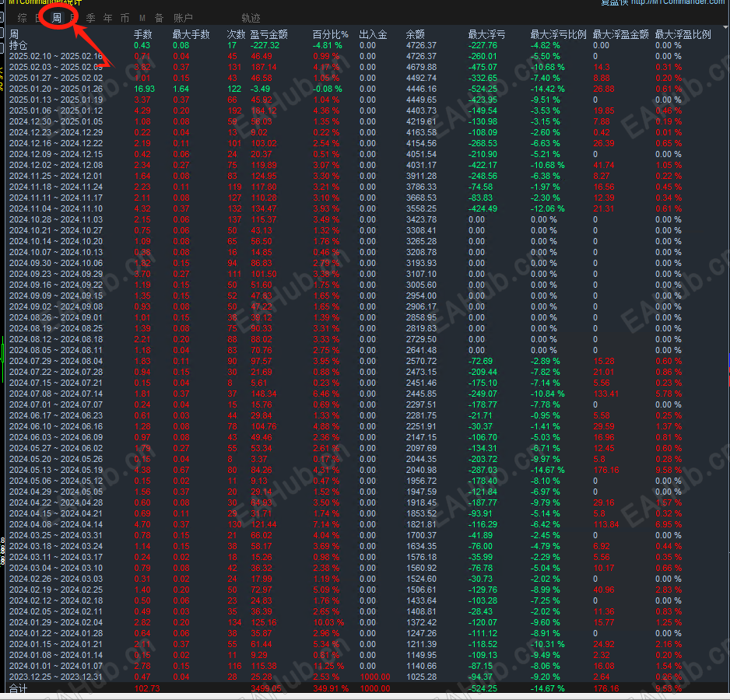This screenshot has height=700, width=730.
Task: Click the 盈亏金额 column header
Action: click(269, 34)
